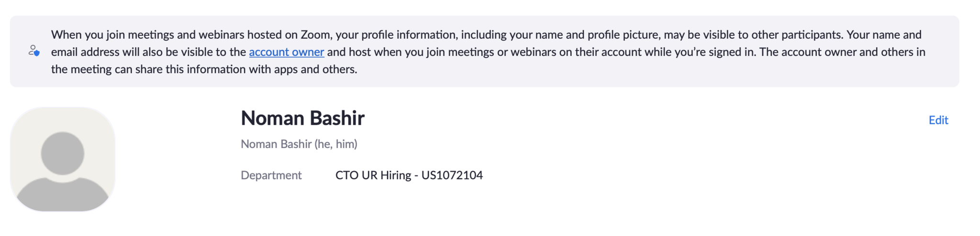The height and width of the screenshot is (236, 980).
Task: Click the US1072104 code in department value
Action: point(452,175)
